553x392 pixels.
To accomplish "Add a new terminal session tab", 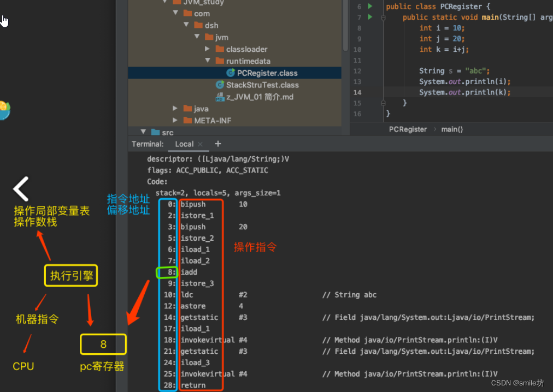I will pos(218,144).
